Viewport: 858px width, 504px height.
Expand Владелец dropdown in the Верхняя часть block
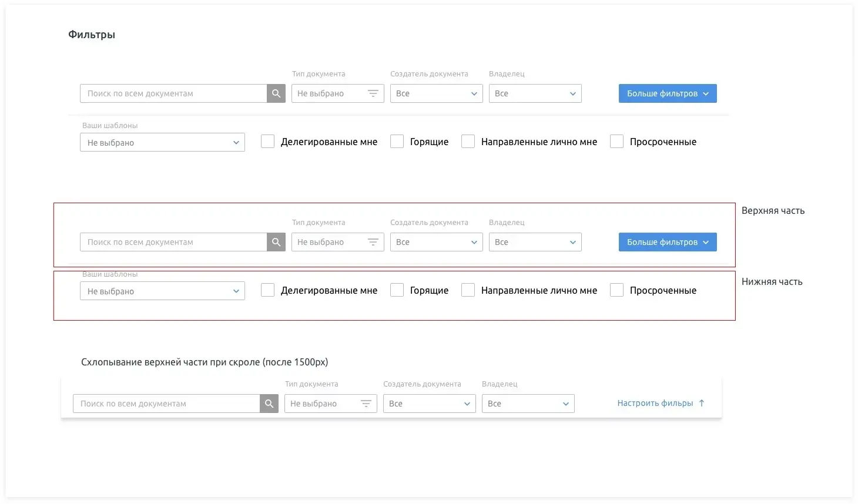(x=535, y=242)
